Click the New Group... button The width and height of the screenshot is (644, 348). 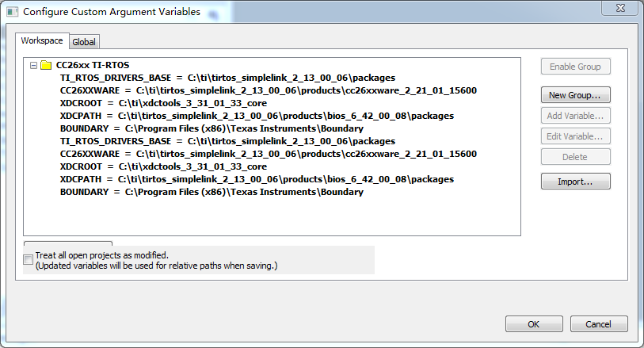tap(575, 95)
